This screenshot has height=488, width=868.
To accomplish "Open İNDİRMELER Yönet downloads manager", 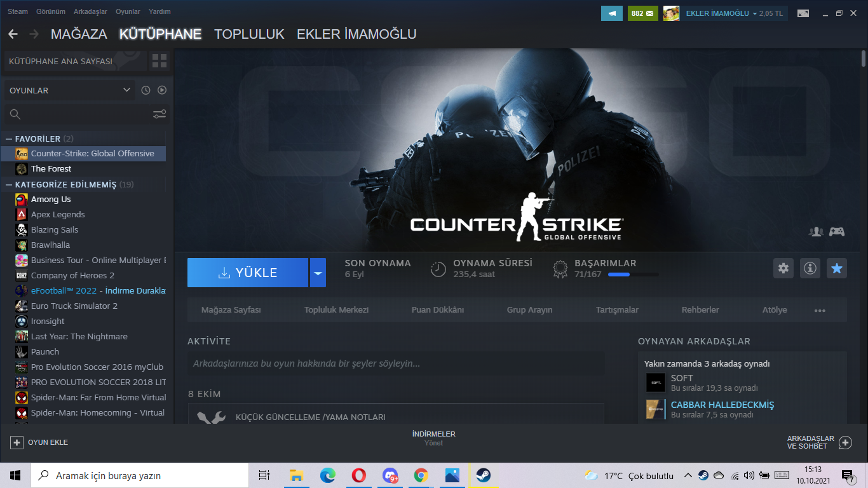I will 434,438.
